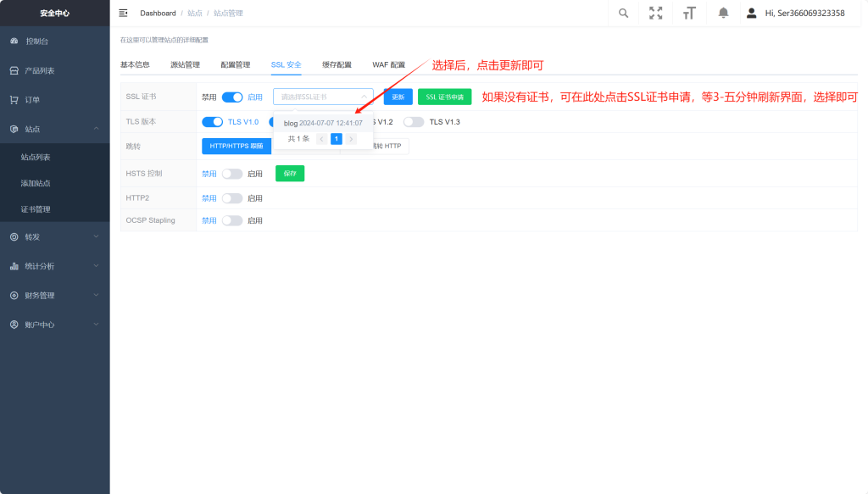This screenshot has height=494, width=868.
Task: Select certificate blog 2024-07-07 from the list
Action: pos(324,122)
